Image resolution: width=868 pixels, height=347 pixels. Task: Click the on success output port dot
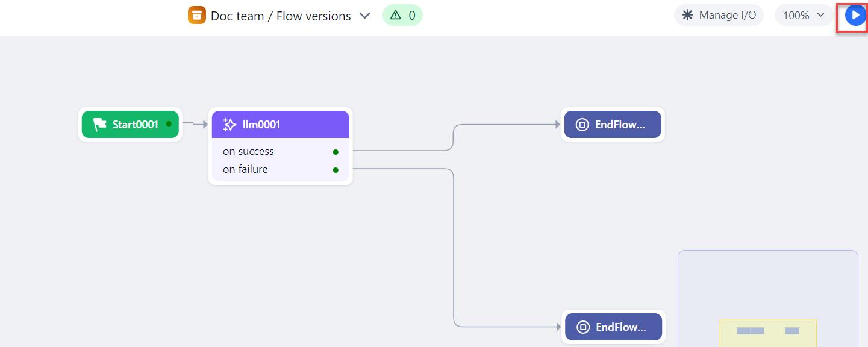tap(336, 152)
